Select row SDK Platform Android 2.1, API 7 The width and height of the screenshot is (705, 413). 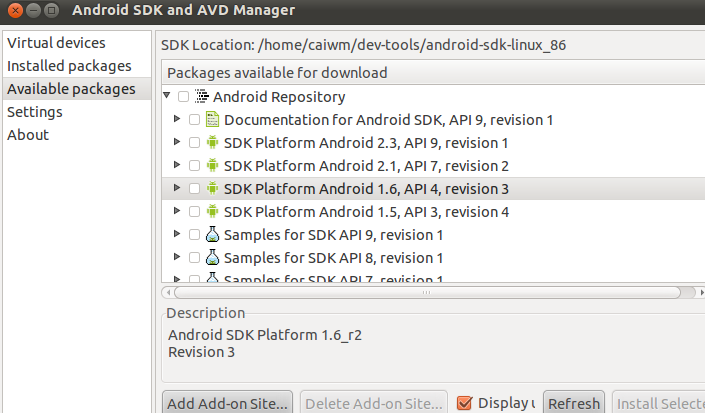pyautogui.click(x=433, y=166)
